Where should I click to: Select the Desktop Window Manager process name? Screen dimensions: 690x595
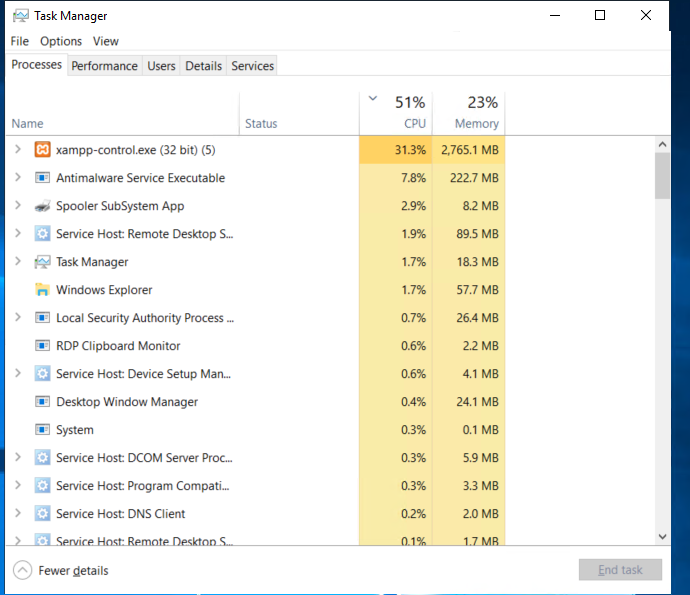click(x=127, y=402)
